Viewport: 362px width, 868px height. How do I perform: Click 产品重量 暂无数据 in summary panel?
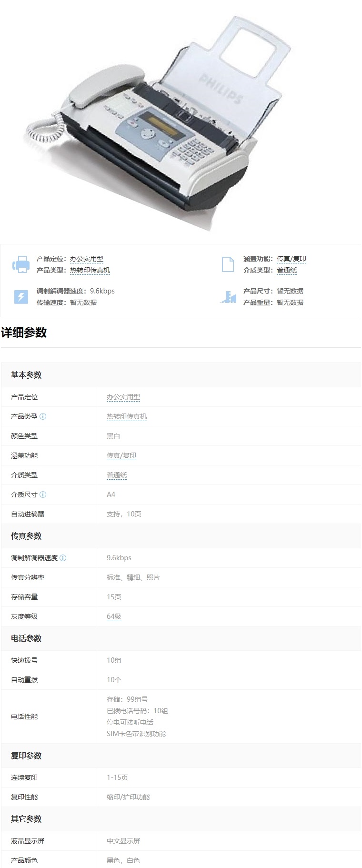(x=273, y=303)
